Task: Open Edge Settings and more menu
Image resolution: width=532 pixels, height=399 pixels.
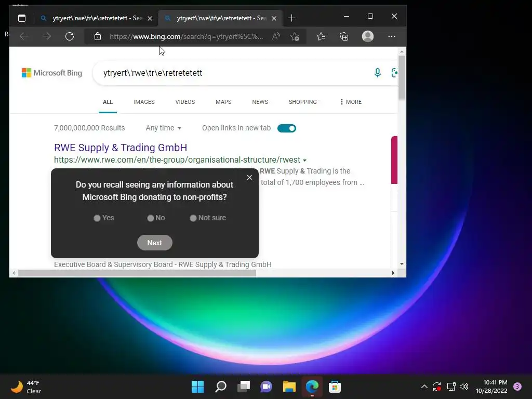Action: coord(392,36)
